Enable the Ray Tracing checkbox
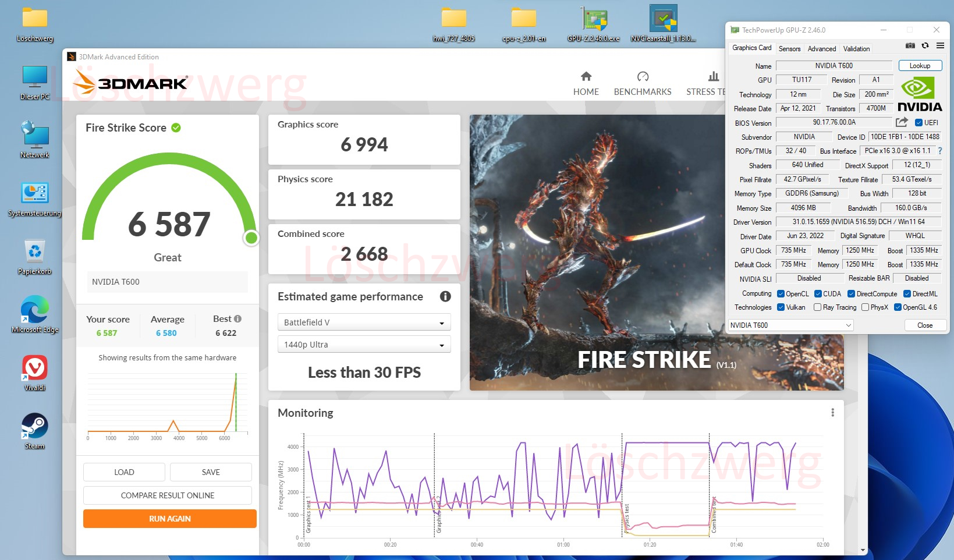The image size is (954, 560). click(818, 307)
